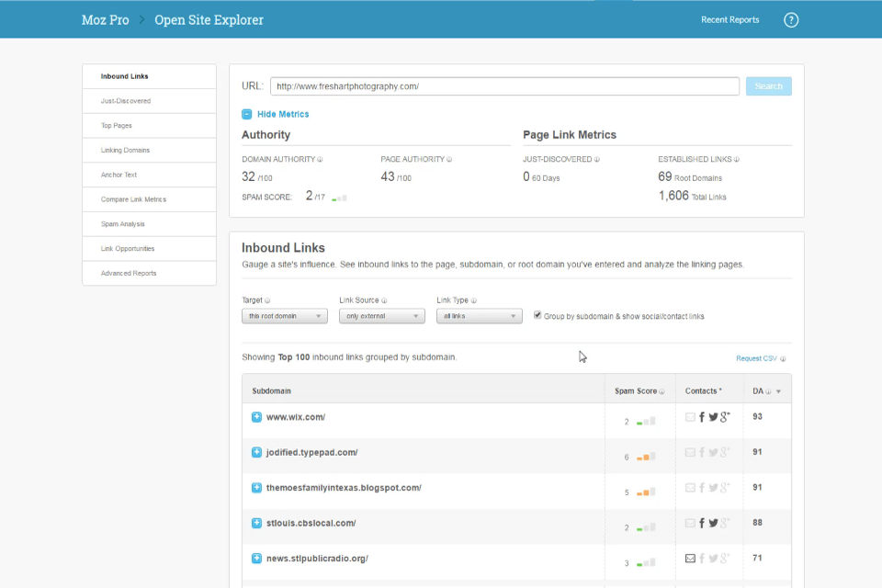Open Linking Domains sidebar item

coord(149,151)
